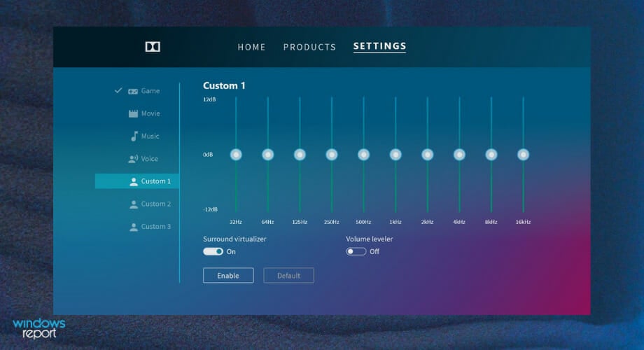644x350 pixels.
Task: Turn off the Surround virtualizer switch
Action: point(213,251)
